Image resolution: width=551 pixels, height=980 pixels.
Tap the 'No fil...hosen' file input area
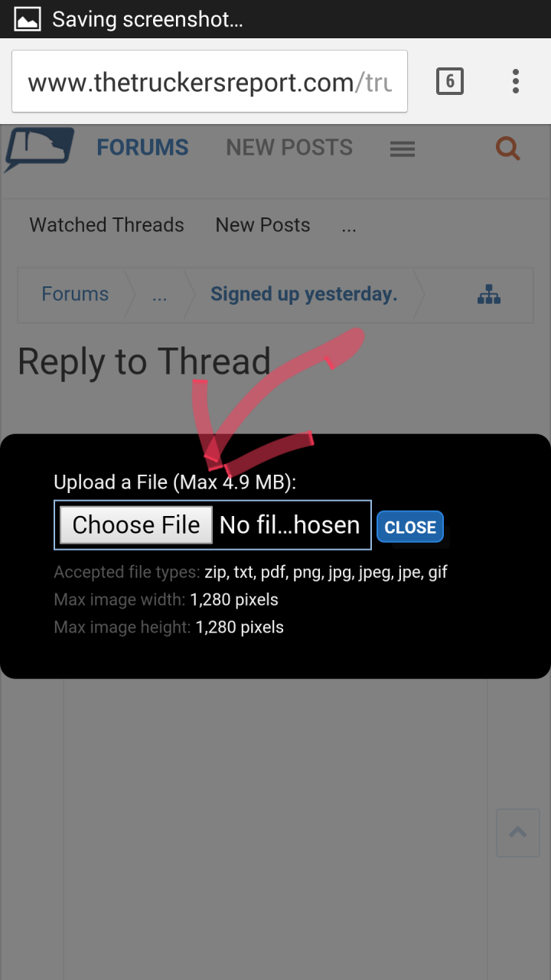pos(290,525)
